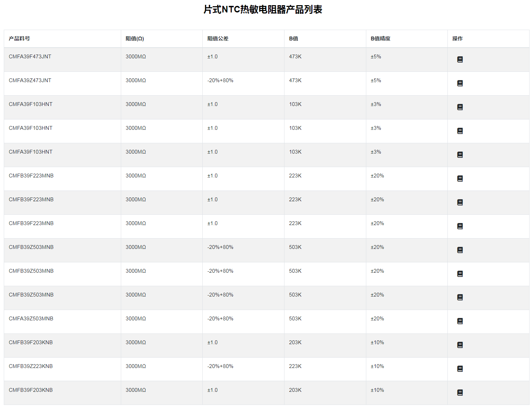
Task: Click the part number CMFA39F473JNT
Action: point(30,57)
